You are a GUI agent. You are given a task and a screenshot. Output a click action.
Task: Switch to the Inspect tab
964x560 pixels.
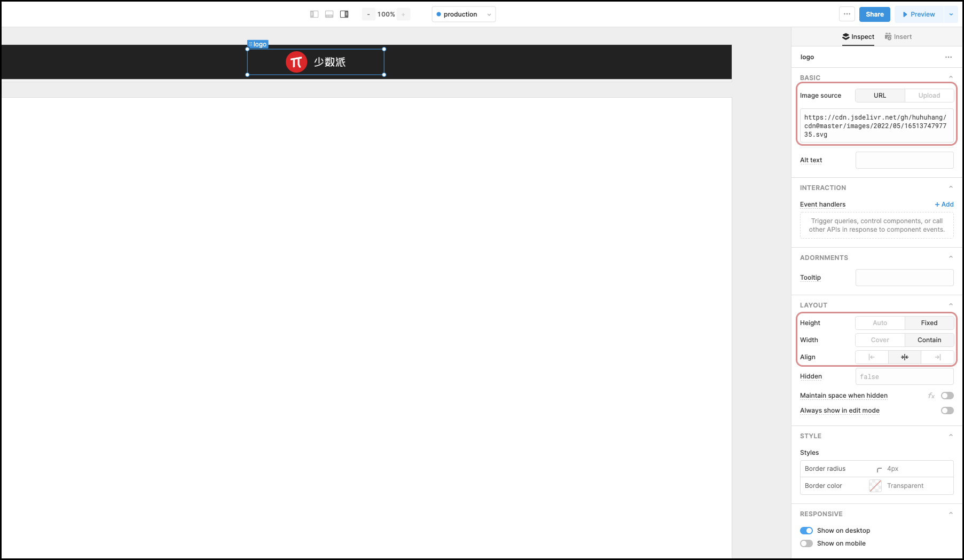[858, 37]
